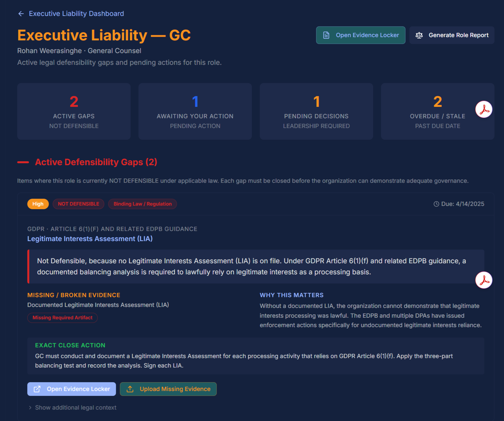The width and height of the screenshot is (504, 421).
Task: Click Open Evidence Locker in the gap section
Action: pyautogui.click(x=71, y=389)
